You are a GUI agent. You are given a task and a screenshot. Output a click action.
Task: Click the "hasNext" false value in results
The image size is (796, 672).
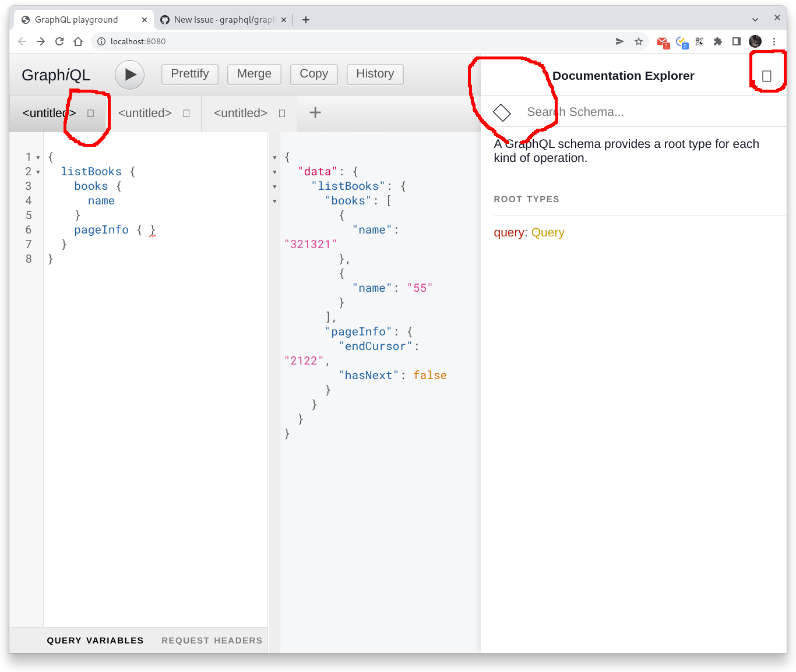click(x=430, y=375)
